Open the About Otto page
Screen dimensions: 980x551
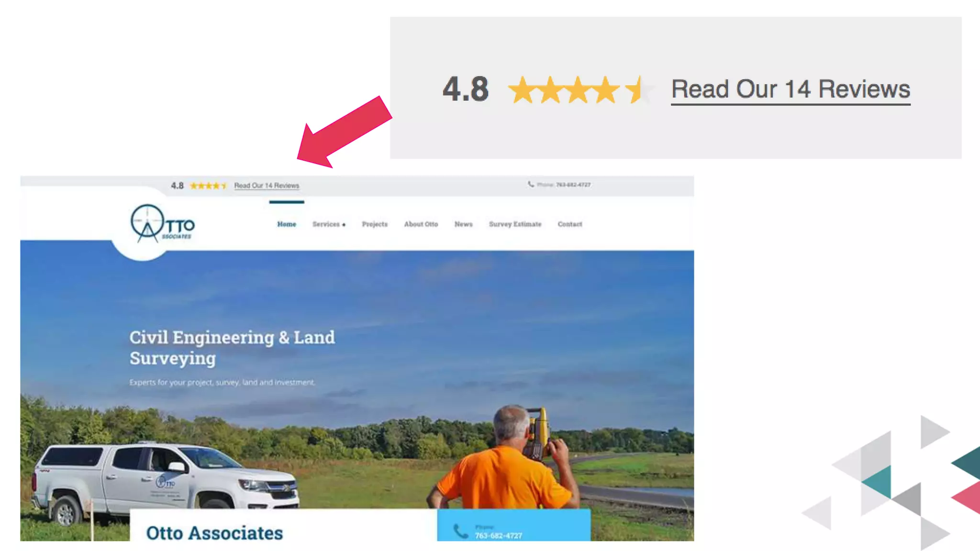click(421, 224)
